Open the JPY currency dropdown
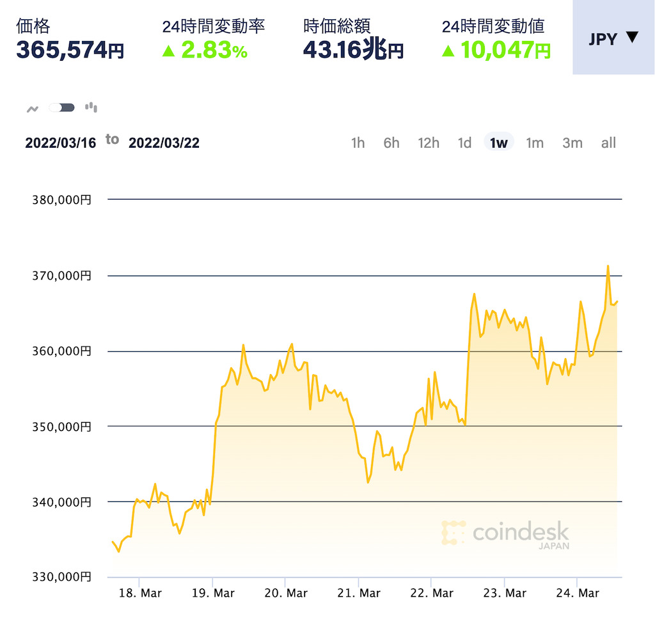 click(x=613, y=37)
